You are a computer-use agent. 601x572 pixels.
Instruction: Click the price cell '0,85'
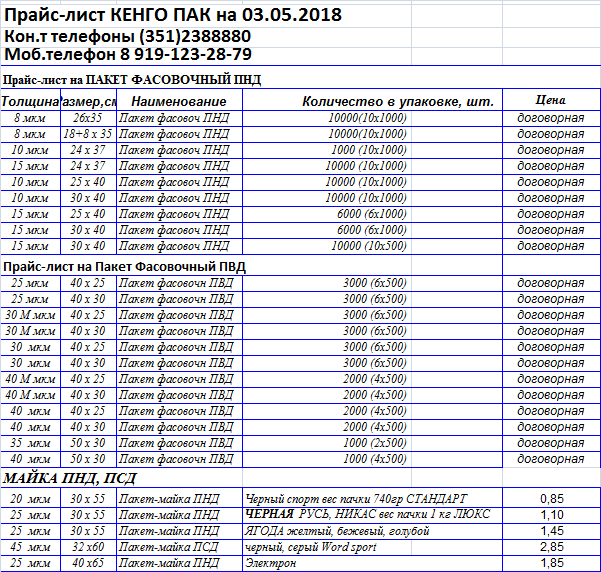[552, 499]
